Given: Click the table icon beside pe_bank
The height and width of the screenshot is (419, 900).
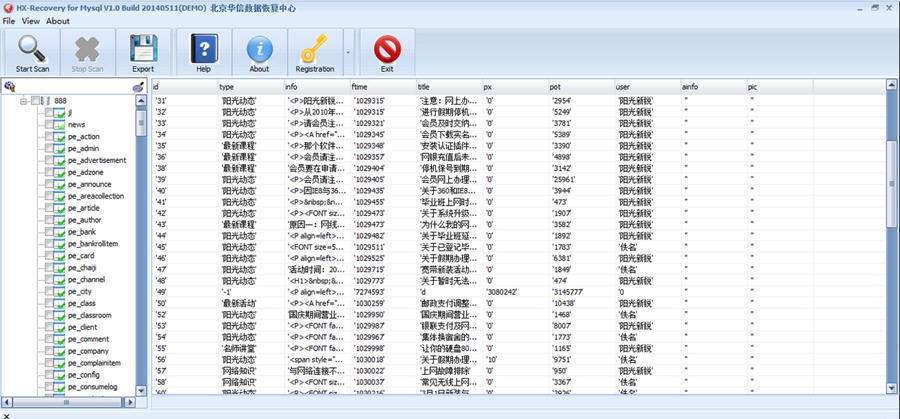Looking at the screenshot, I should [60, 232].
